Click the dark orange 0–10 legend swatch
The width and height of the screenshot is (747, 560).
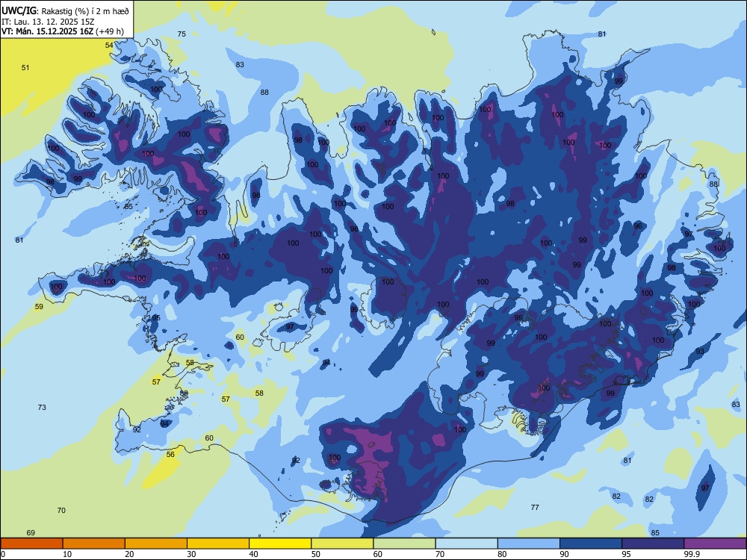pos(31,544)
